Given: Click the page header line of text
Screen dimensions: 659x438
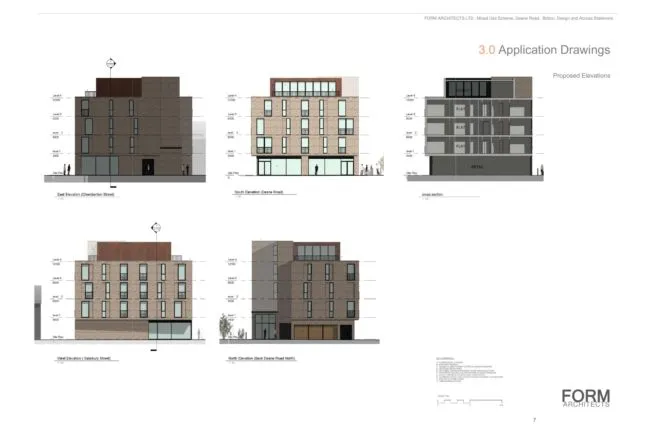Looking at the screenshot, I should (518, 18).
